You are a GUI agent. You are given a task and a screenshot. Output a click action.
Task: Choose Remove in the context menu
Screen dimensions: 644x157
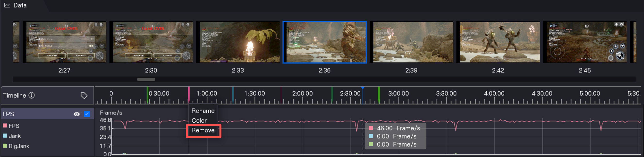tap(203, 130)
